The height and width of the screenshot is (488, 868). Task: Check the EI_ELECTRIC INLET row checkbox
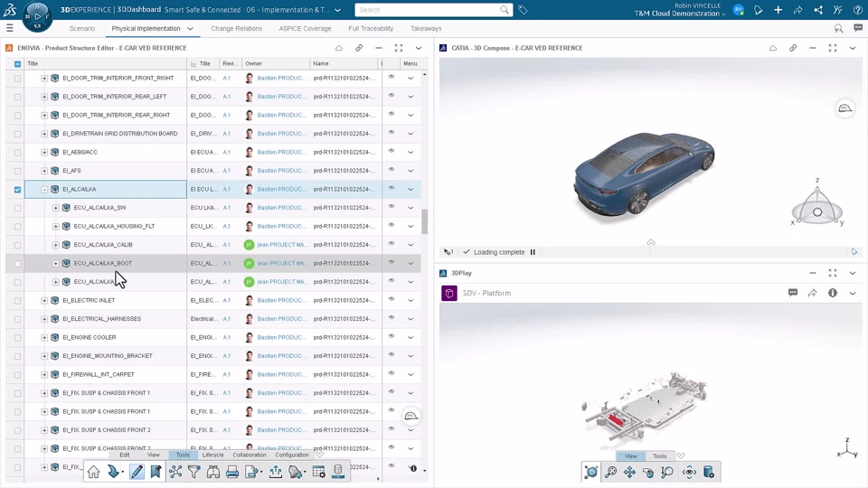[x=18, y=300]
